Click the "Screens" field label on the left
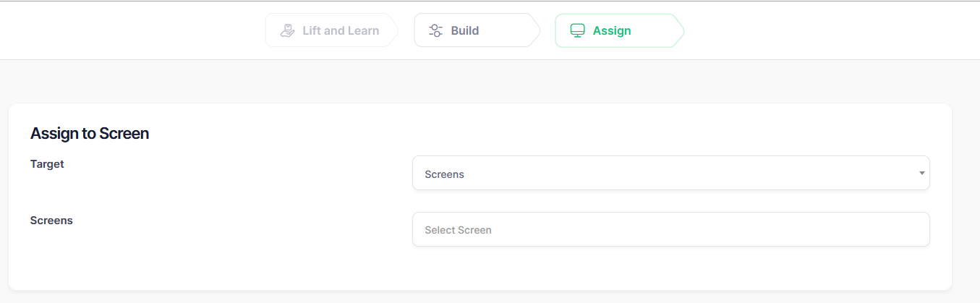The height and width of the screenshot is (303, 980). tap(51, 220)
